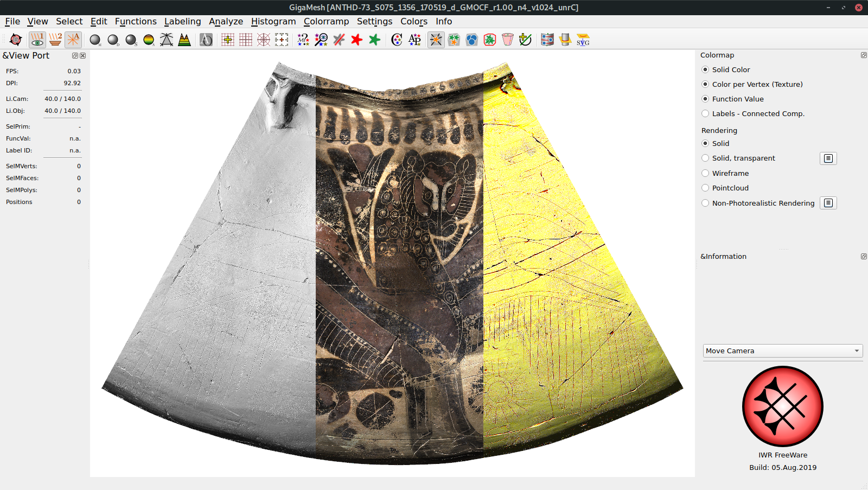Image resolution: width=868 pixels, height=490 pixels.
Task: Select the colored sphere A icon
Action: click(149, 40)
